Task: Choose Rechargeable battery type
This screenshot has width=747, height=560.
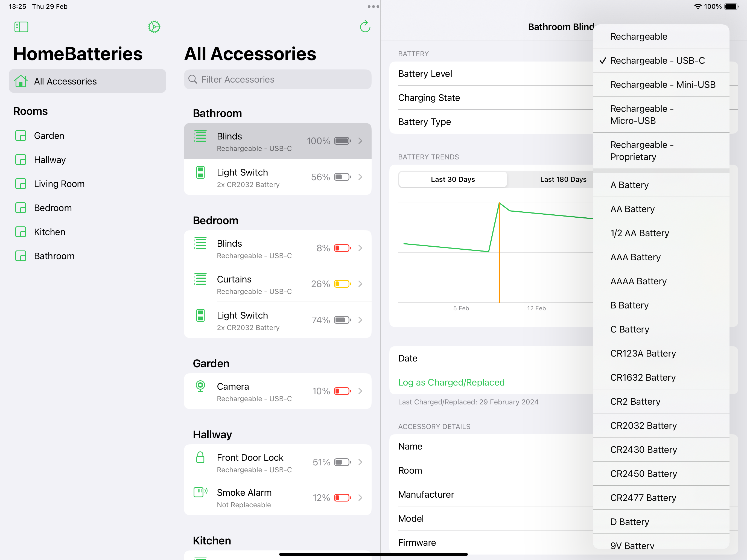Action: [x=661, y=36]
